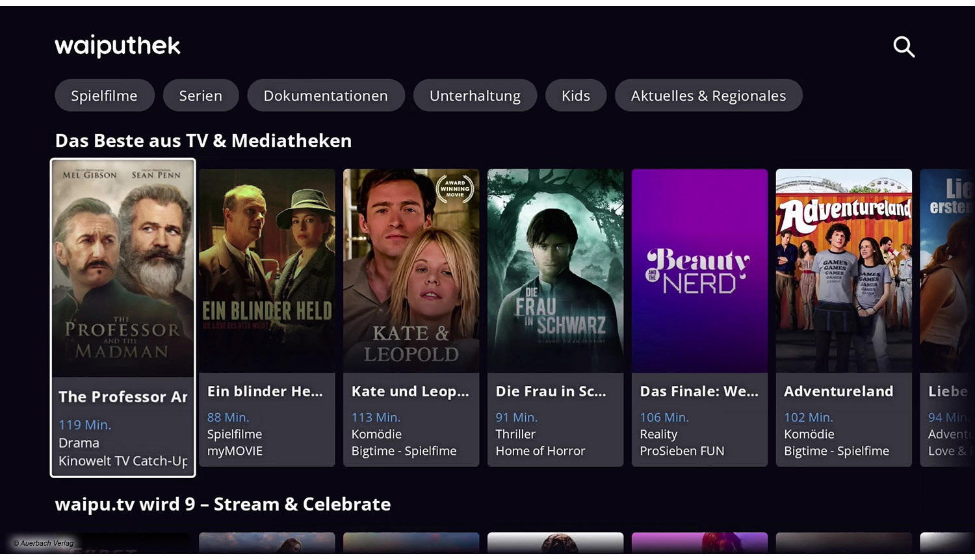Click the Kate & Leopold movie poster
Image resolution: width=975 pixels, height=560 pixels.
(411, 271)
